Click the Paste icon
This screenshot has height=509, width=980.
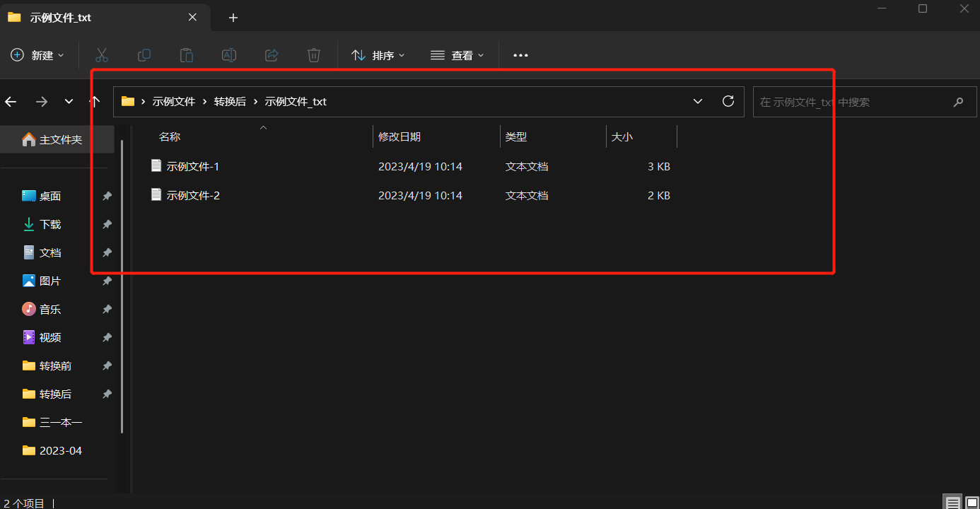click(x=186, y=54)
